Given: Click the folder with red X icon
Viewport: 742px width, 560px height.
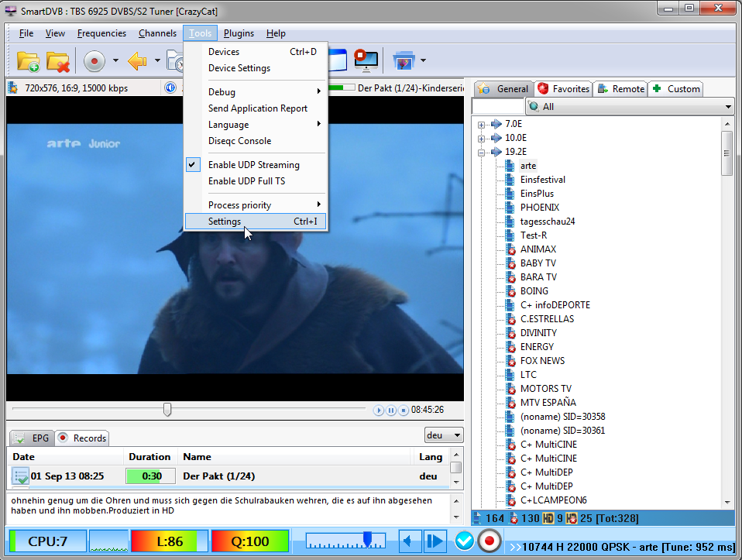Looking at the screenshot, I should [x=58, y=61].
